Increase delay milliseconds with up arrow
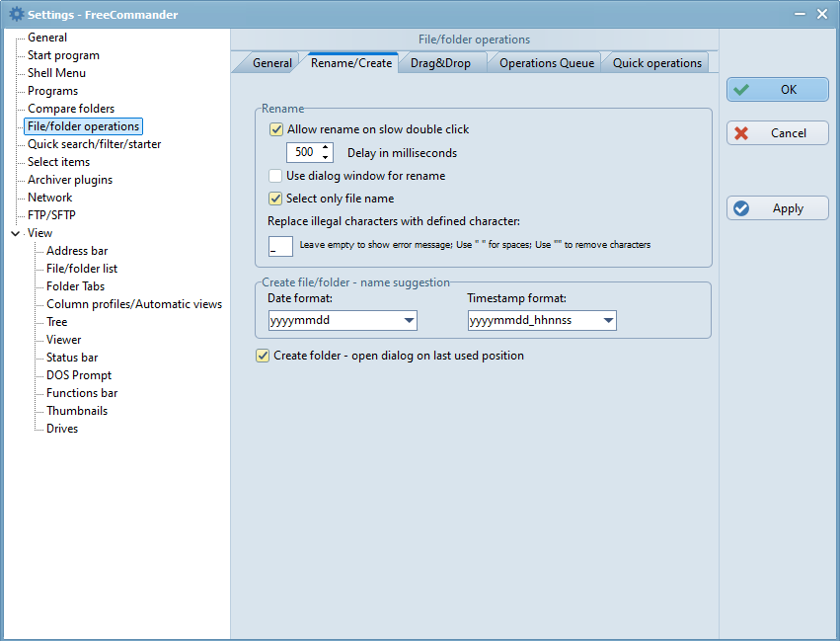This screenshot has height=641, width=840. tap(325, 147)
